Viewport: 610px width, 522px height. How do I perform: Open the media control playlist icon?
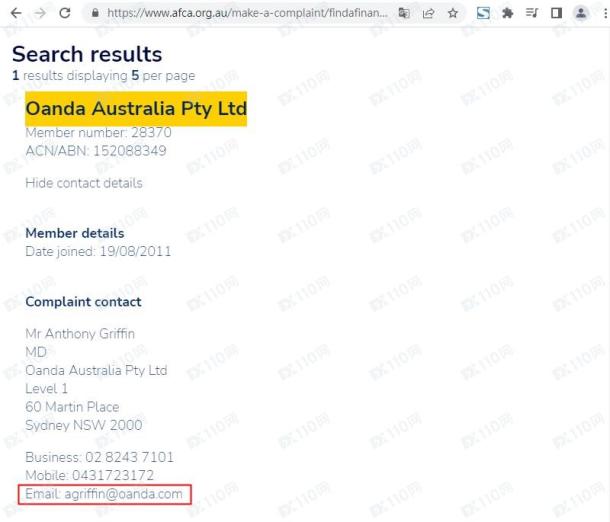coord(531,14)
